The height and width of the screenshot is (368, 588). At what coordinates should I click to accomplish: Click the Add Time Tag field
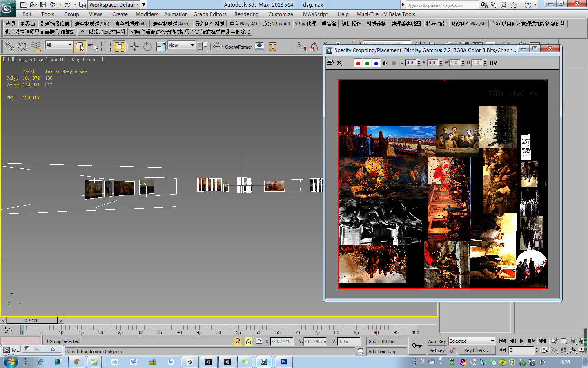tap(386, 352)
